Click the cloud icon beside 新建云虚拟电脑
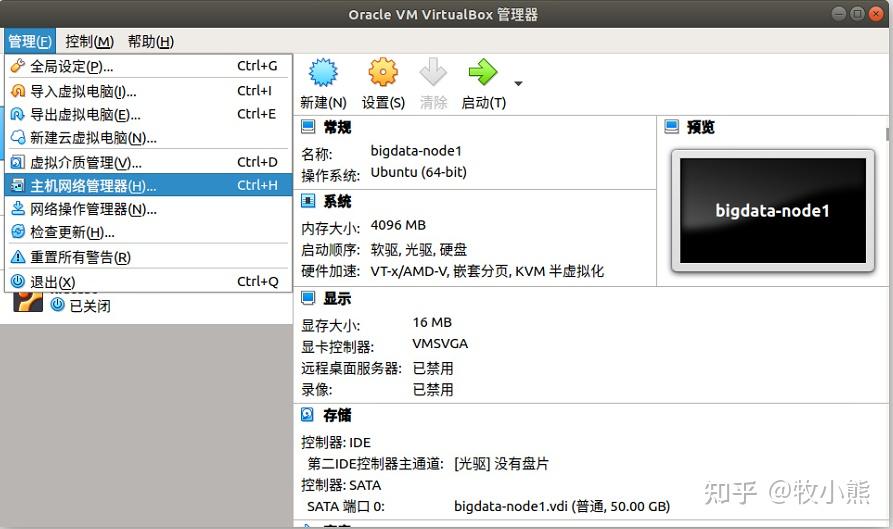893x529 pixels. pos(18,137)
